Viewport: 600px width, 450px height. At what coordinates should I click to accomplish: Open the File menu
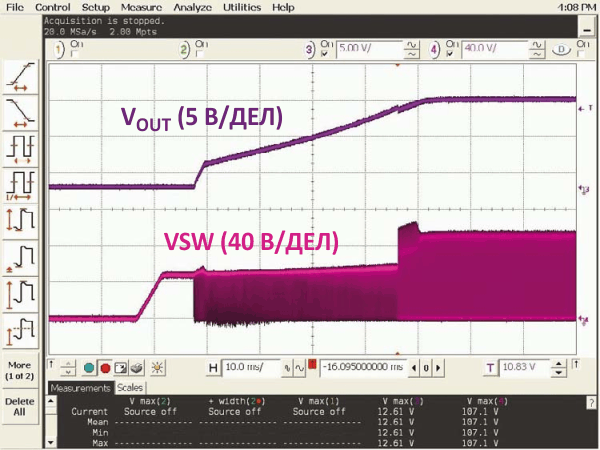pos(15,7)
